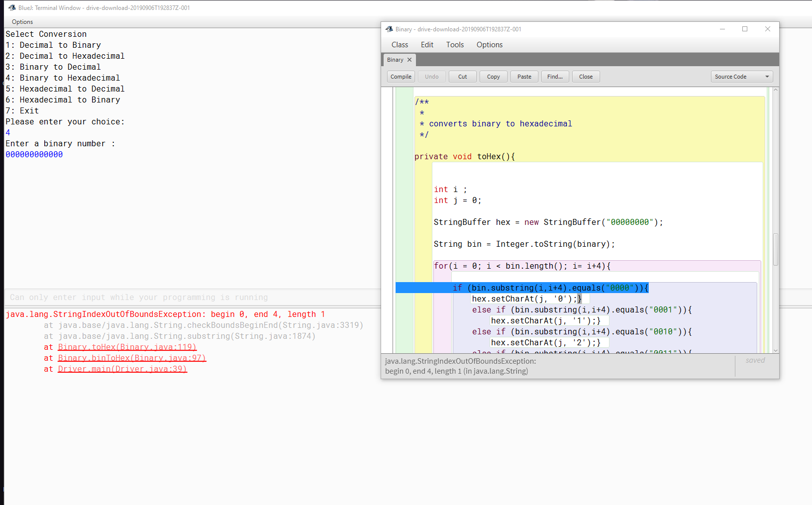Cut the selected code line
The width and height of the screenshot is (812, 505).
462,76
